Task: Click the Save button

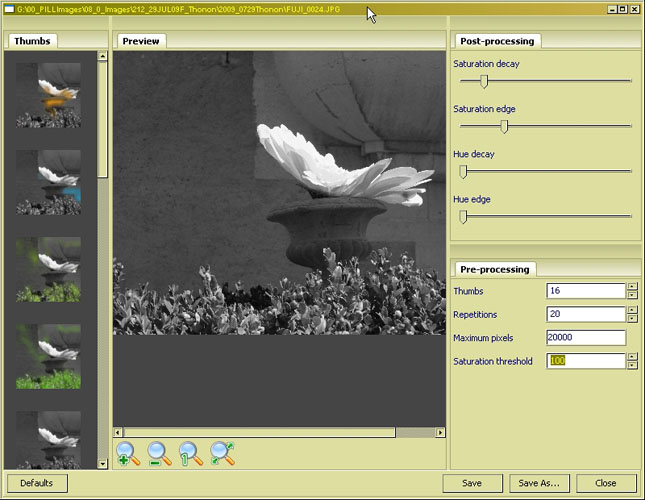Action: click(472, 483)
